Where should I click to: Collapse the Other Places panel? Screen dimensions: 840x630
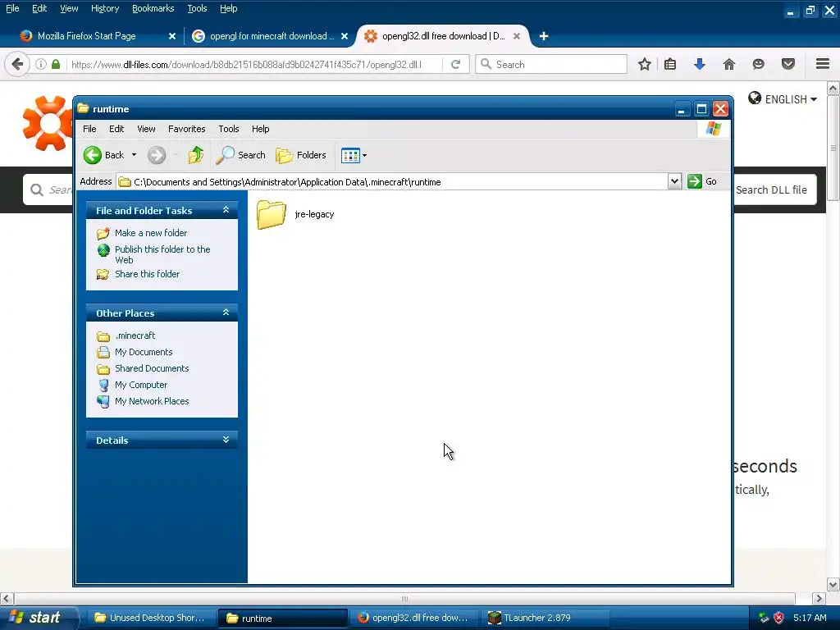click(226, 313)
